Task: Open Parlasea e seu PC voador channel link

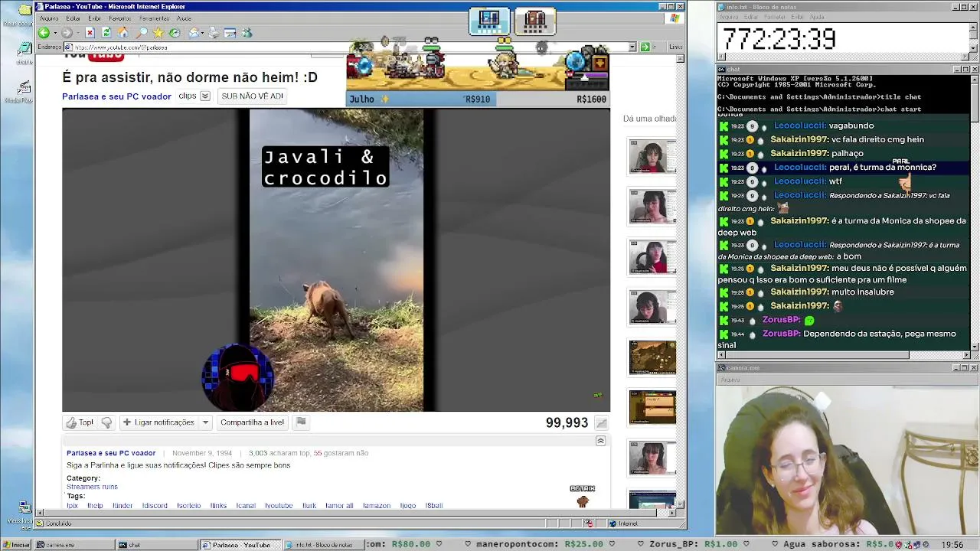Action: [x=116, y=96]
